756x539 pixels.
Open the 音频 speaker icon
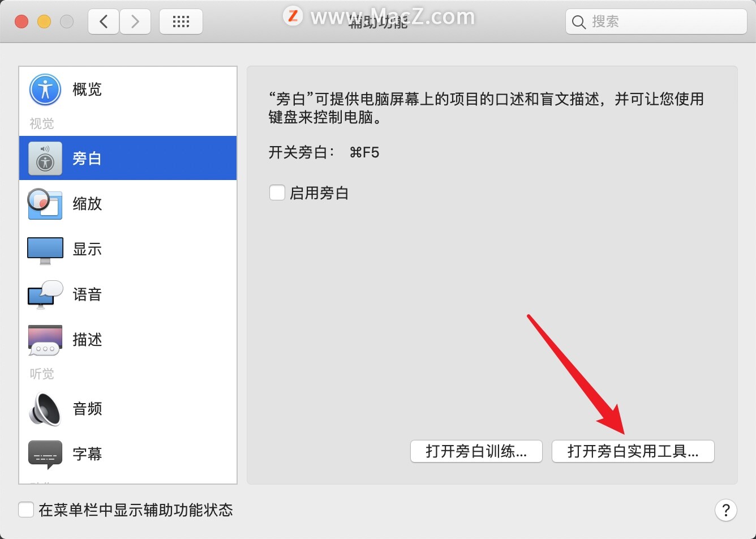coord(45,409)
